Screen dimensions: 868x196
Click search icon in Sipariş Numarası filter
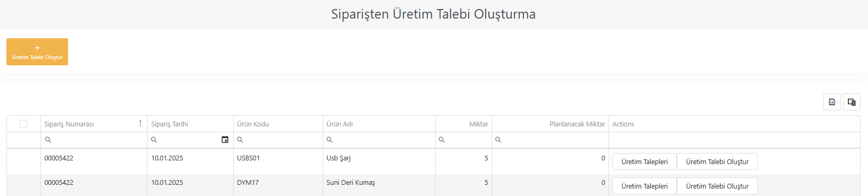48,140
